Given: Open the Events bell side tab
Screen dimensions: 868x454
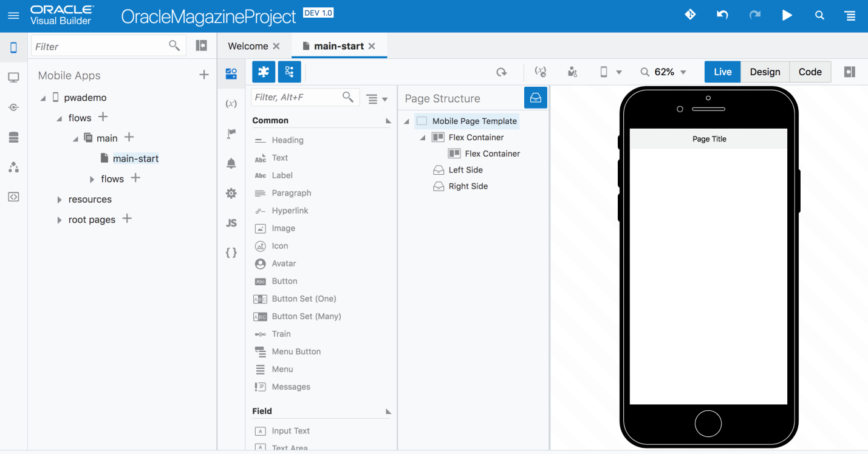Looking at the screenshot, I should pos(231,163).
